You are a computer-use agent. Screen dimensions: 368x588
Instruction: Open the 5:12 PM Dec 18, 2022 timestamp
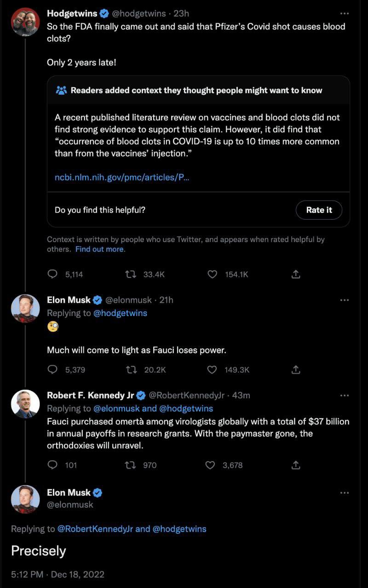tap(57, 574)
